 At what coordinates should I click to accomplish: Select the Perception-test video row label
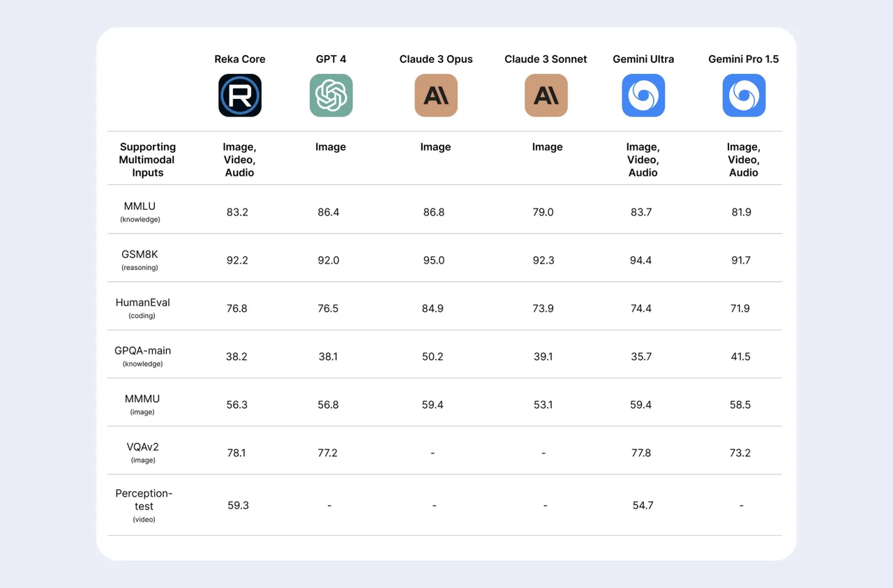(x=144, y=505)
